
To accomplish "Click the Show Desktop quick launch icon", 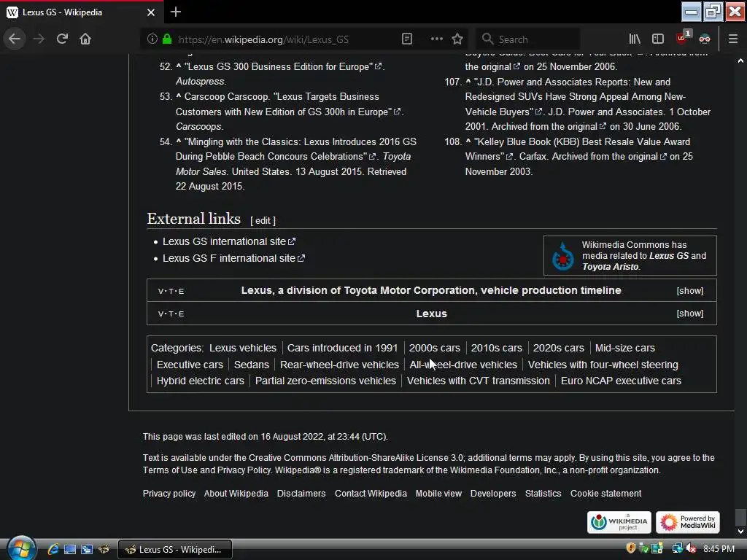I will click(70, 550).
